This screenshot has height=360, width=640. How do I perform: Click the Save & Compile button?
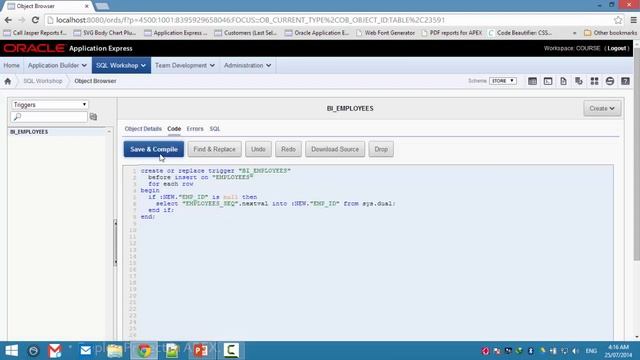(154, 149)
